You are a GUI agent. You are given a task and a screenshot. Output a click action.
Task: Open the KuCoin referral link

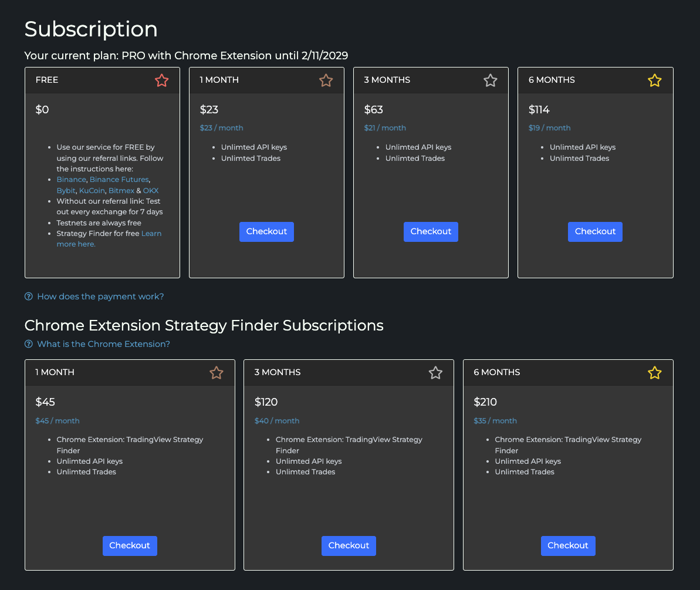coord(92,191)
